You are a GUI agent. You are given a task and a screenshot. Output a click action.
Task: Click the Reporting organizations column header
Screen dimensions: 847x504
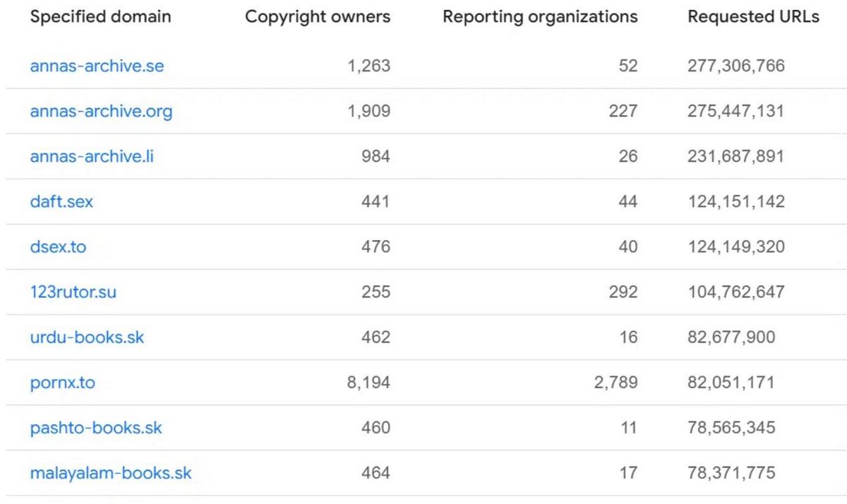(540, 18)
